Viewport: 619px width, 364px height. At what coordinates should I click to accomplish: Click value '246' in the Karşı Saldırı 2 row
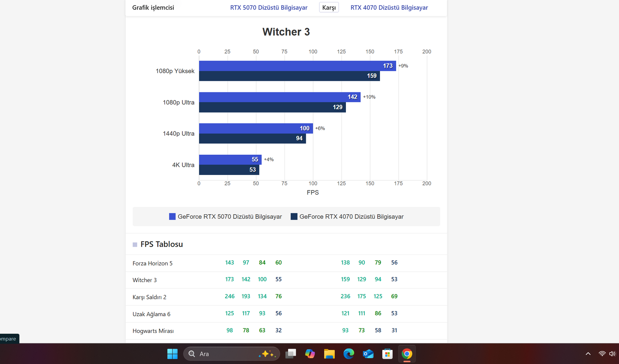click(x=230, y=296)
